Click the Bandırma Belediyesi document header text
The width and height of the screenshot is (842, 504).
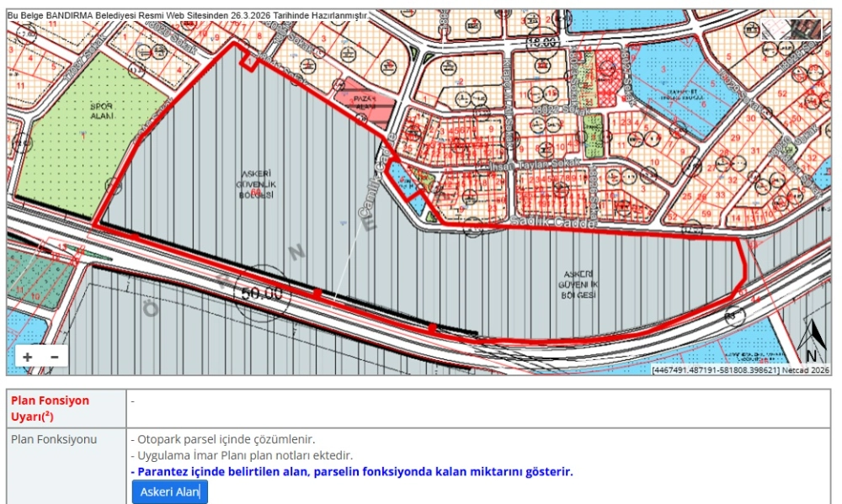tap(187, 15)
